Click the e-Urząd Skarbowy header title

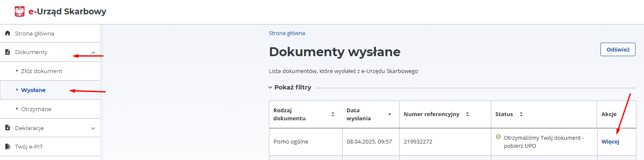click(x=67, y=12)
